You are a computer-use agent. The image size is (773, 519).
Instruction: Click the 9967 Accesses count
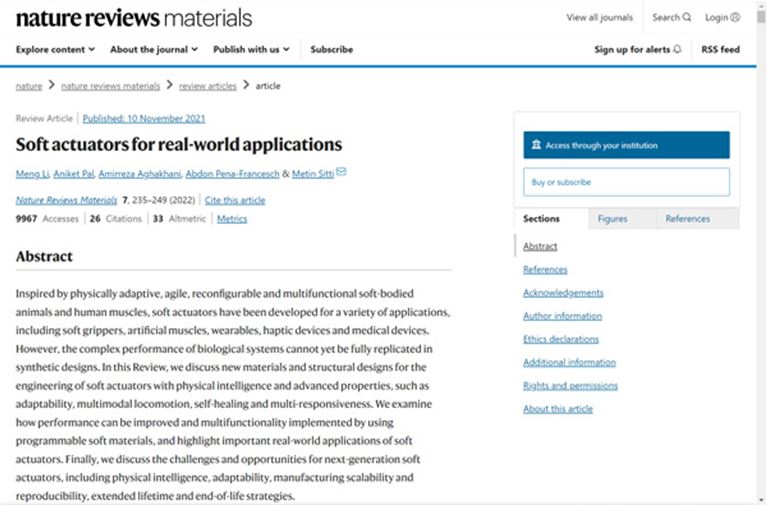click(47, 219)
